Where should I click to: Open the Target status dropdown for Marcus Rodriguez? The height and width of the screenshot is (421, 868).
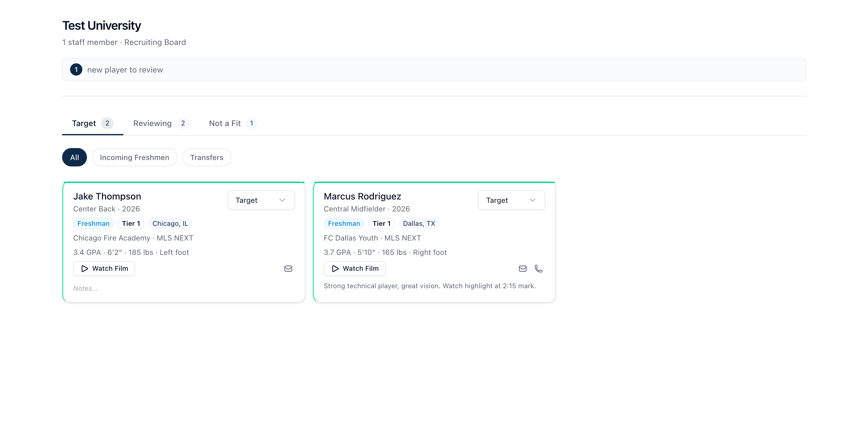tap(511, 200)
